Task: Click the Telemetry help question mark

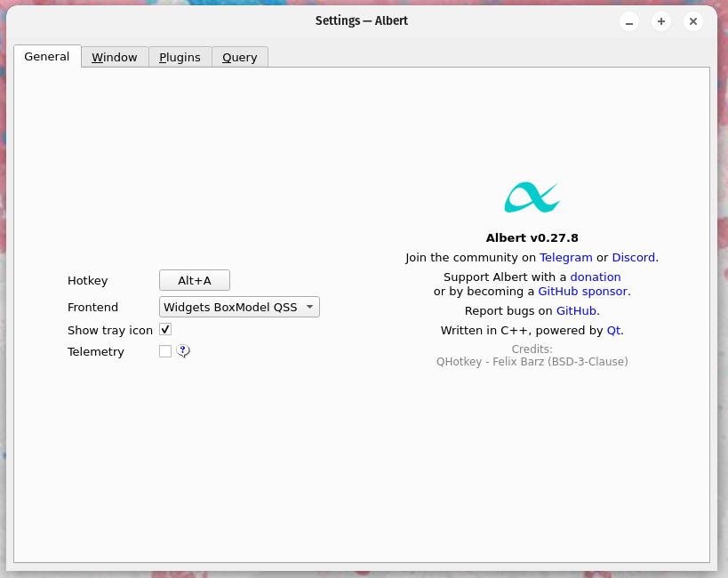Action: click(183, 351)
